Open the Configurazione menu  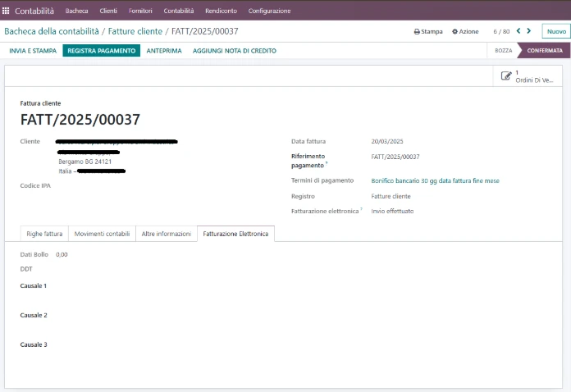point(269,11)
